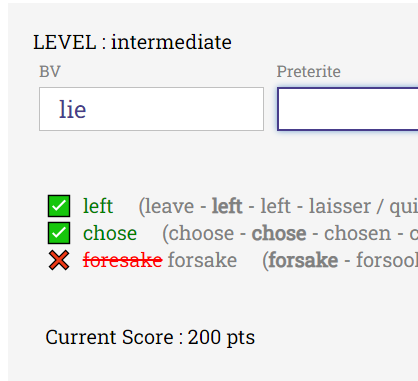The width and height of the screenshot is (418, 381).
Task: Select the green "left" answer word
Action: coord(98,206)
